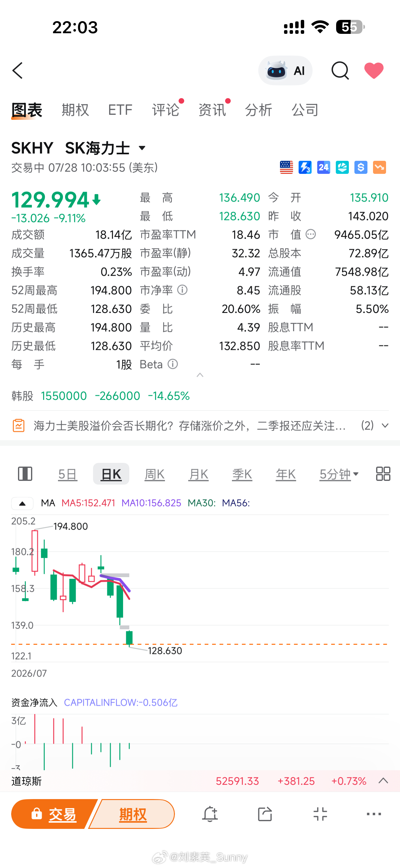Open the more options three-dot menu
The image size is (400, 868).
[374, 814]
